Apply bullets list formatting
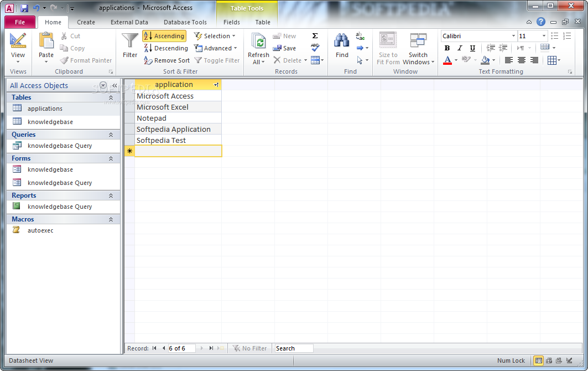Viewport: 588px width, 371px height. click(x=555, y=36)
